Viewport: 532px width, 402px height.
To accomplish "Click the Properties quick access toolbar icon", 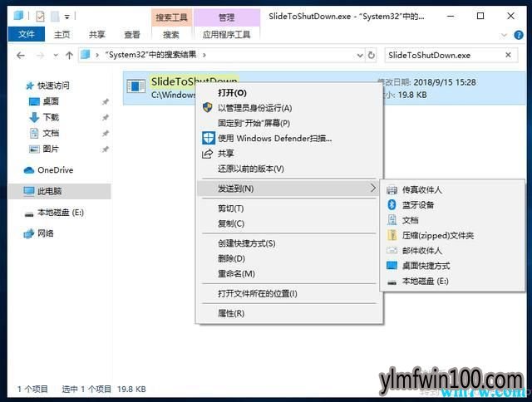I will (x=40, y=16).
